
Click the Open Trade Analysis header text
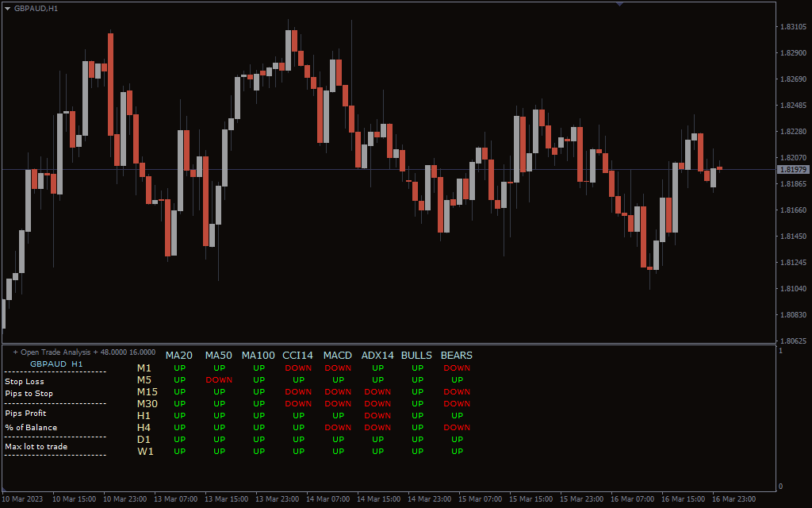[56, 352]
